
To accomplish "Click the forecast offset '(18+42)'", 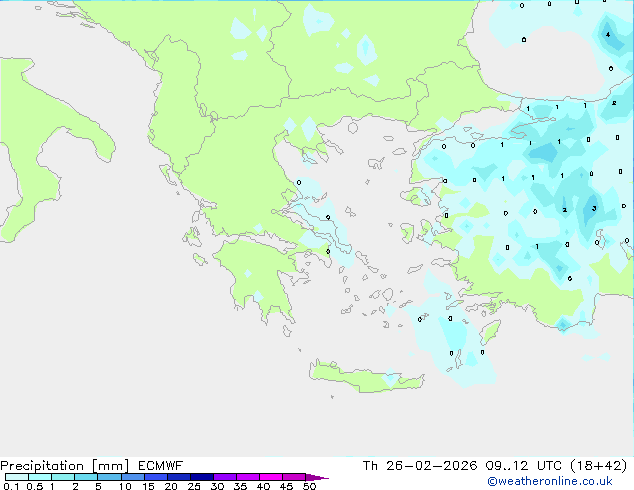I will tap(599, 466).
